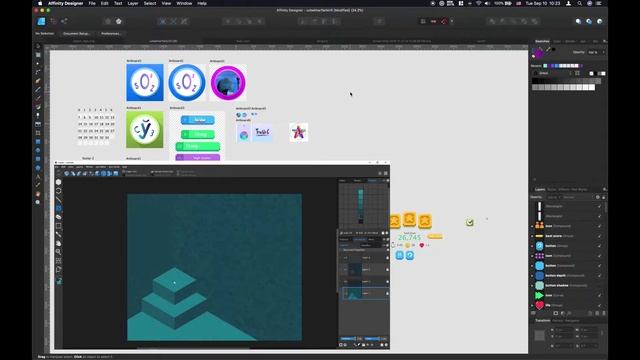
Task: Select the Pencil tool in left toolbar
Action: click(x=38, y=89)
